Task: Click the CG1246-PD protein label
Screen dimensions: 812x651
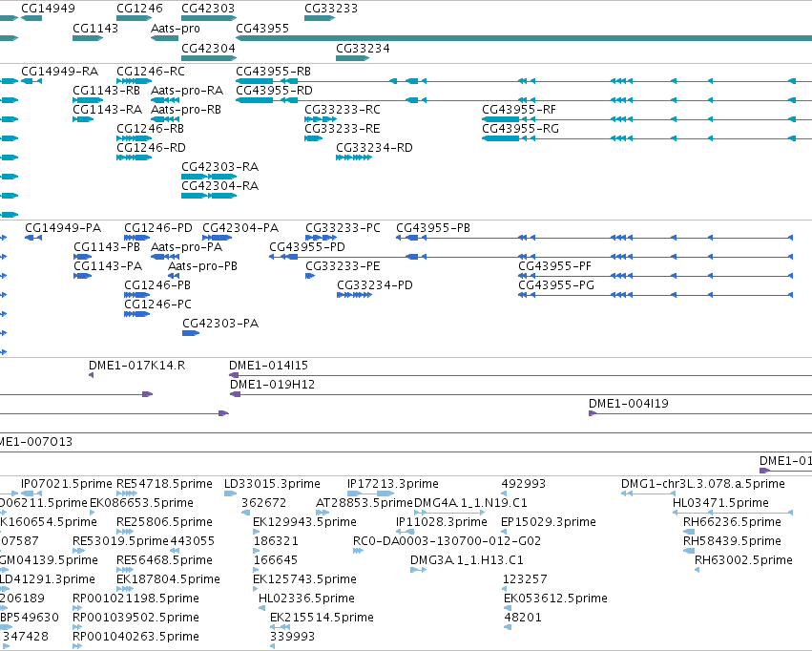Action: [158, 228]
